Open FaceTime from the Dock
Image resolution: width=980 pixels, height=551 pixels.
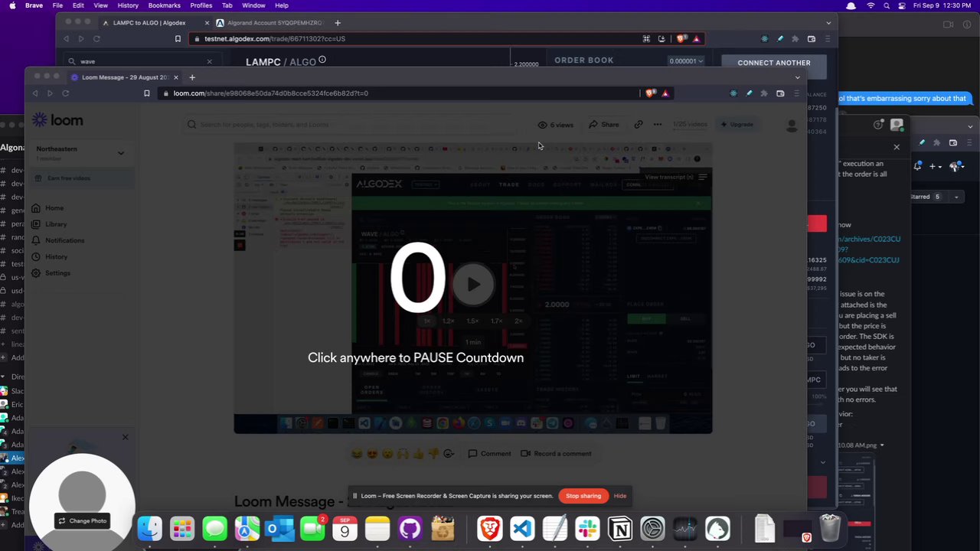tap(312, 529)
